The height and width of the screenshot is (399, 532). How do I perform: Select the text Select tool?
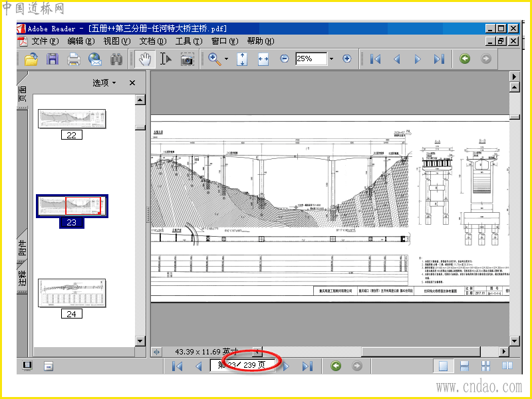pyautogui.click(x=166, y=59)
